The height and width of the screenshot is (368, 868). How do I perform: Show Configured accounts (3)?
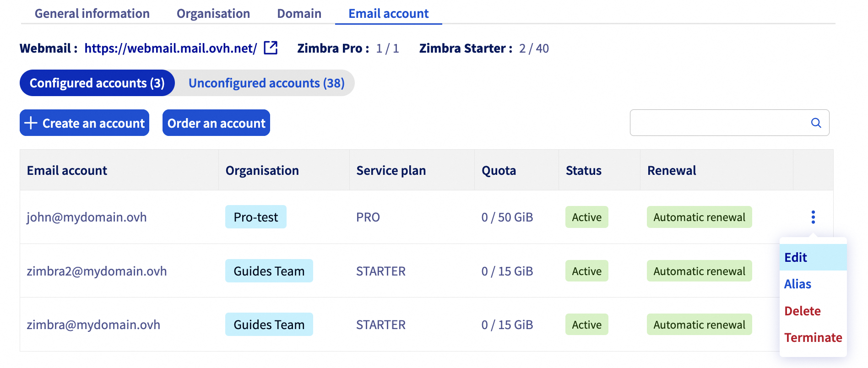click(x=97, y=83)
